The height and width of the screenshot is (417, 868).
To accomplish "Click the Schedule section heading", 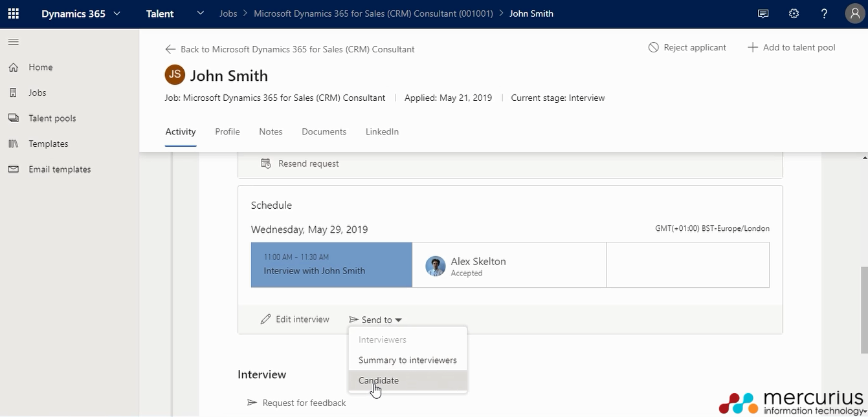I will coord(271,205).
